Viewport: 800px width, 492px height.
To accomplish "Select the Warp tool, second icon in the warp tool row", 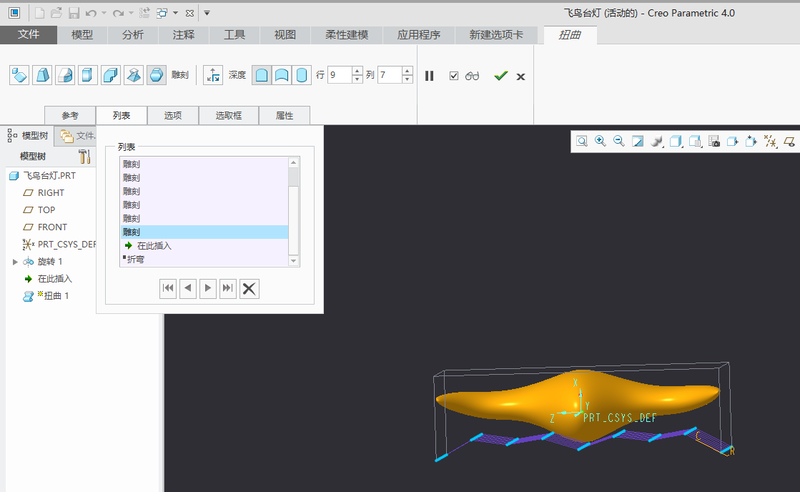I will [42, 76].
